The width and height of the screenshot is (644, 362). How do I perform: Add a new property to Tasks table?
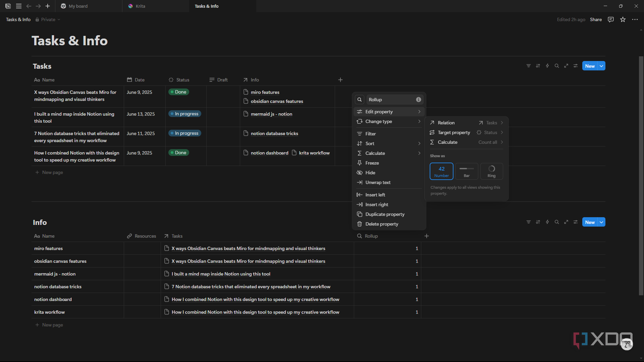pos(340,80)
